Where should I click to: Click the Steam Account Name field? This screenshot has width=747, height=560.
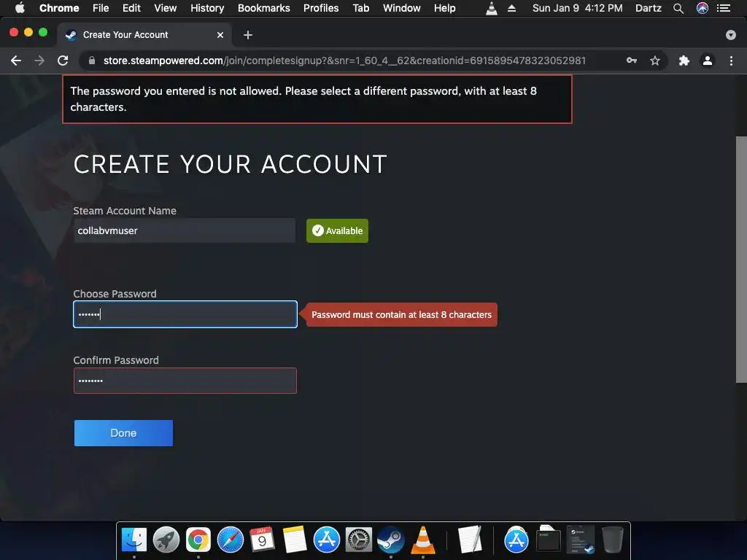click(x=185, y=230)
